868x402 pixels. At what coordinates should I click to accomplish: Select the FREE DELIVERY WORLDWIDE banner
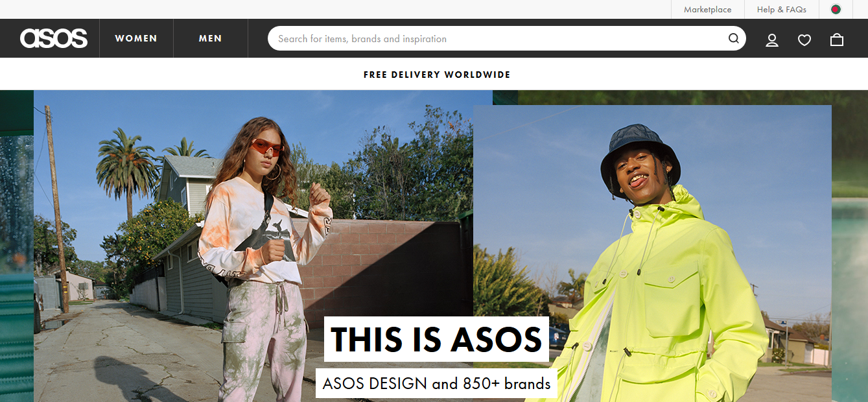point(437,75)
